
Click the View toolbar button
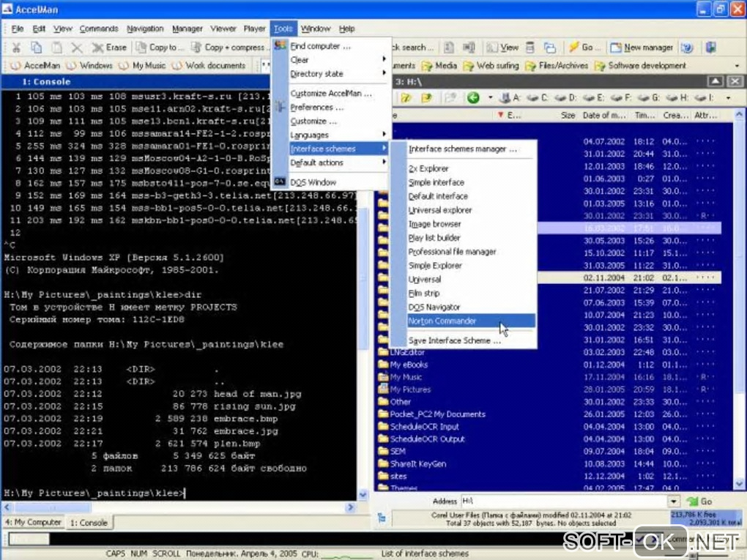(x=502, y=47)
